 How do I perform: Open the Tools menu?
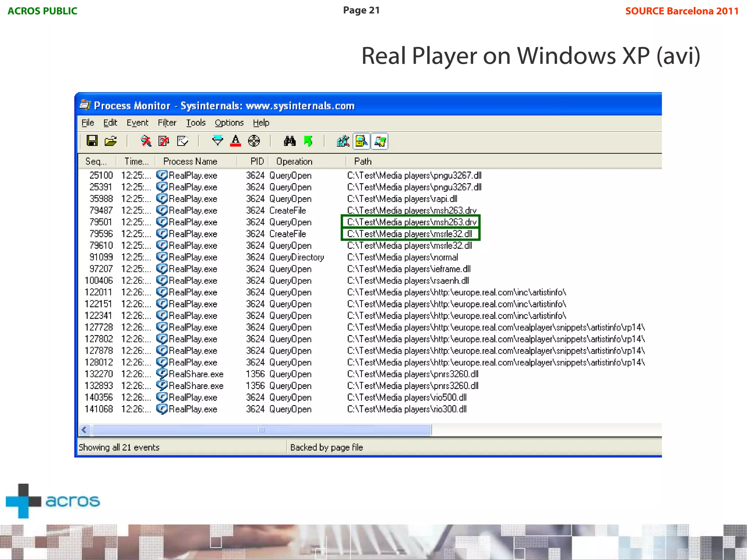pyautogui.click(x=196, y=123)
